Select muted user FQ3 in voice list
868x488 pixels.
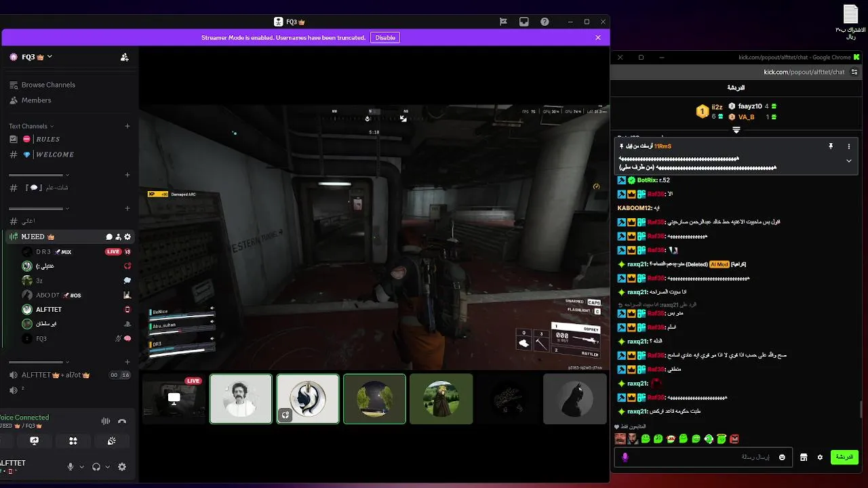point(41,338)
